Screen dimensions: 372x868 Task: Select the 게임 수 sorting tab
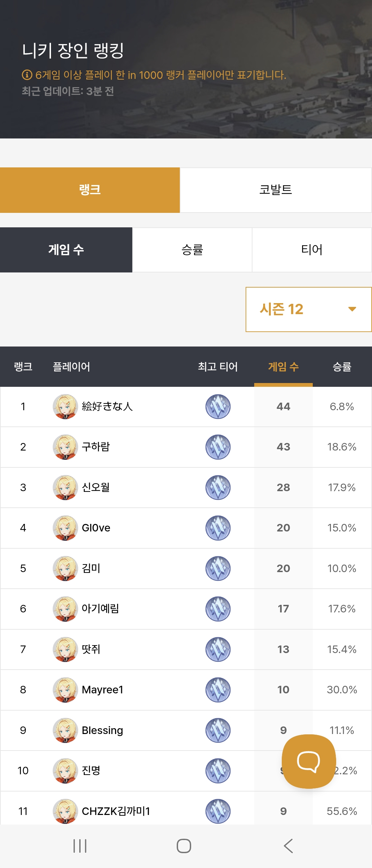point(66,250)
